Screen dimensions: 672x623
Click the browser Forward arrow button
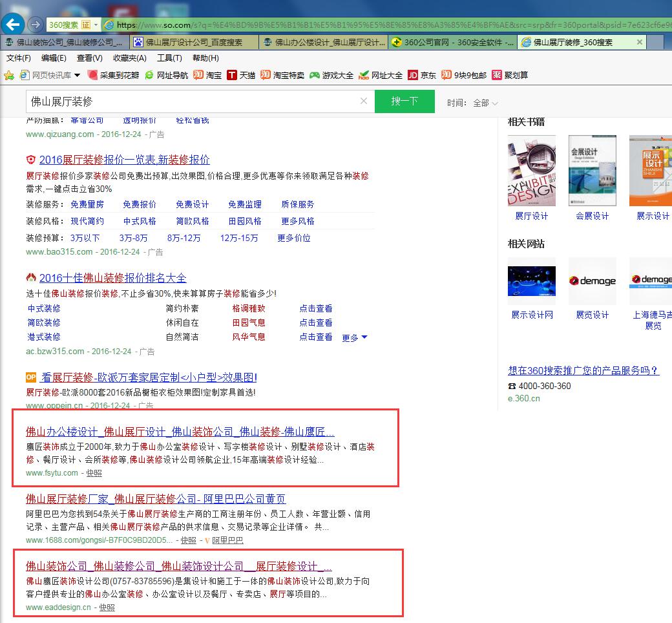tap(36, 25)
